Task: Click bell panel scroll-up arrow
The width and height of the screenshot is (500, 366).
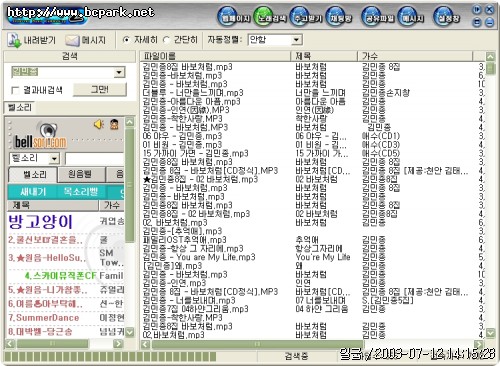Action: tap(130, 122)
